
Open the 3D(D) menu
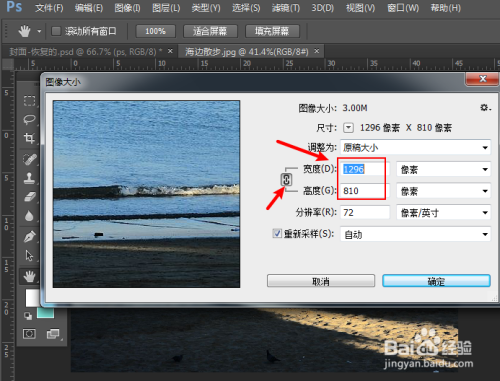[x=322, y=8]
